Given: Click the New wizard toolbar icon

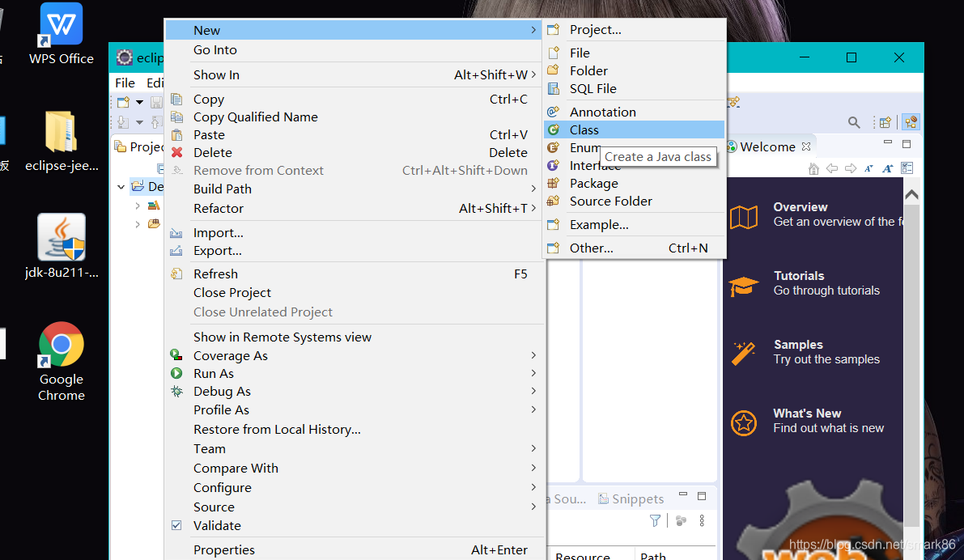Looking at the screenshot, I should click(x=124, y=102).
